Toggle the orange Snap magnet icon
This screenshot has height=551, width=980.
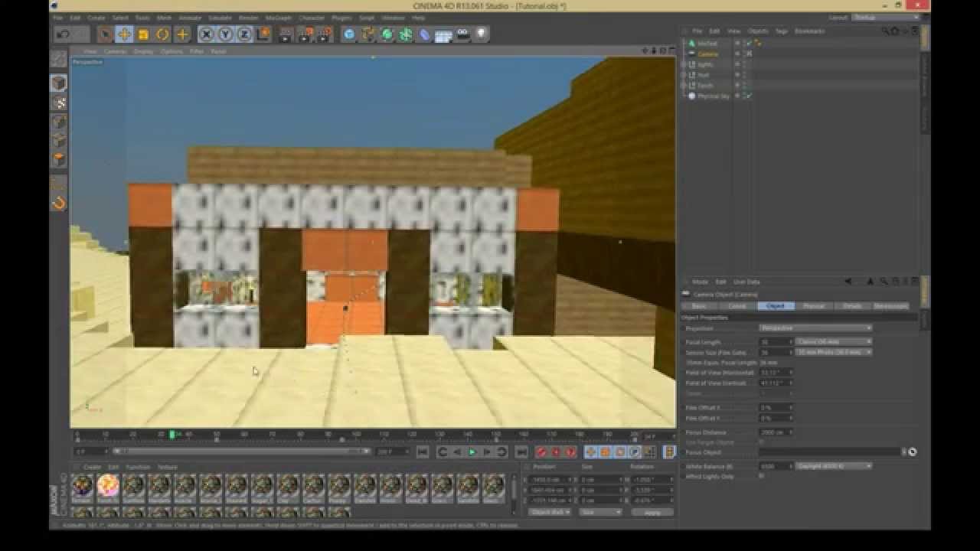click(59, 204)
